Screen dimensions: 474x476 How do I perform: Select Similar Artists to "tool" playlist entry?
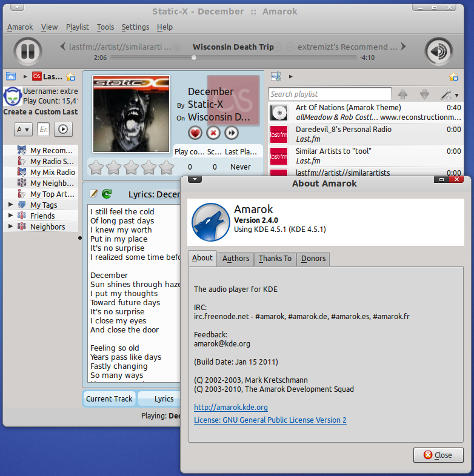366,156
